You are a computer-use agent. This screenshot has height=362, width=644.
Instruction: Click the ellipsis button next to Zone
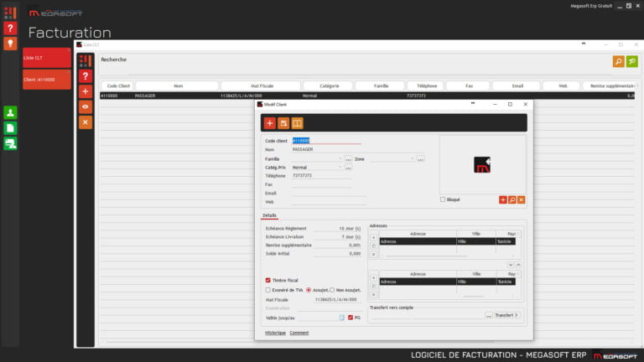pos(421,159)
